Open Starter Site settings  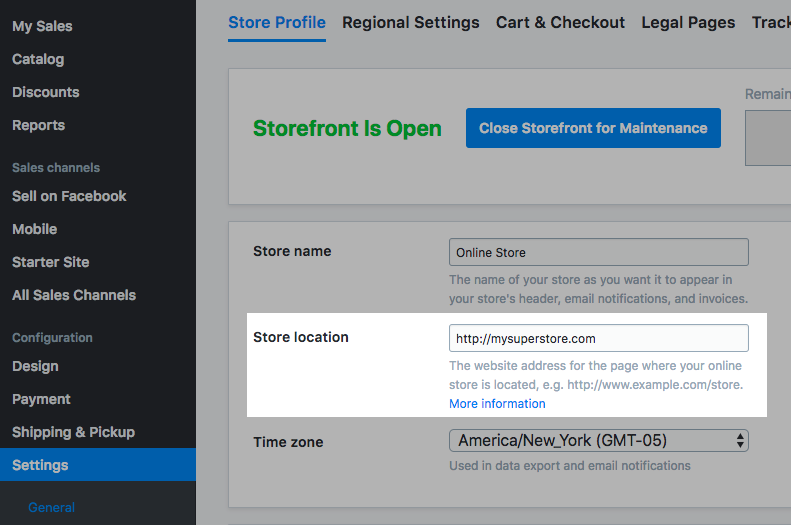[50, 262]
